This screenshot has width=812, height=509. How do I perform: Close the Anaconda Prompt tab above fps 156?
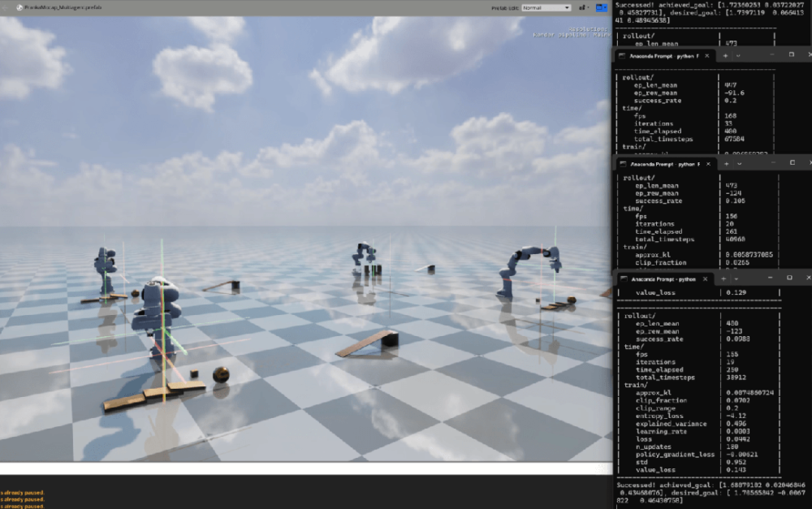708,164
